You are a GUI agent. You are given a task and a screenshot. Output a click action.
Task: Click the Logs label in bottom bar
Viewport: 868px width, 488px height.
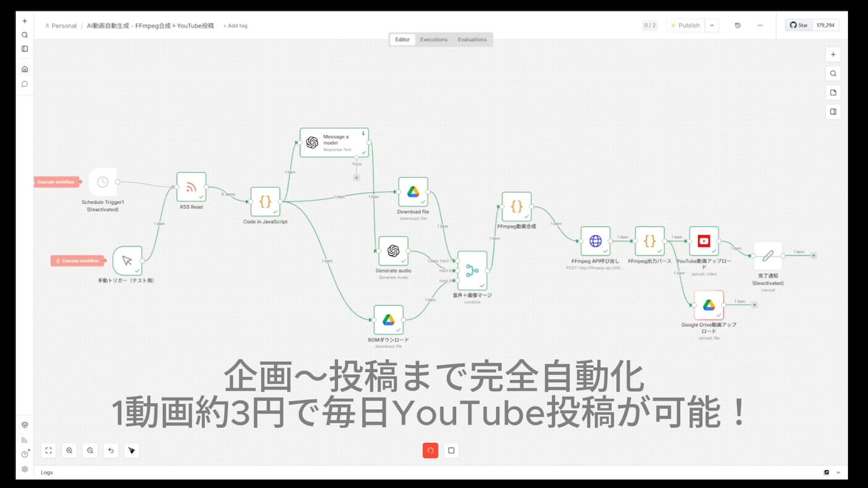(47, 472)
